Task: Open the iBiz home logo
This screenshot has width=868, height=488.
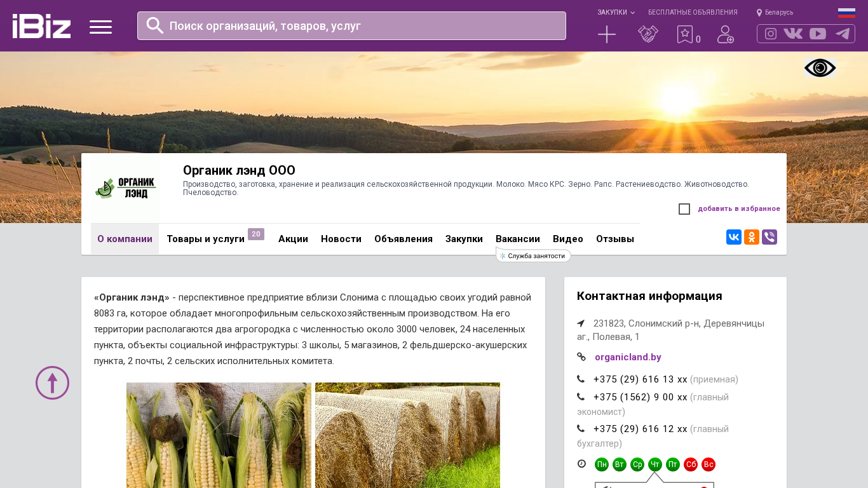Action: (x=41, y=26)
